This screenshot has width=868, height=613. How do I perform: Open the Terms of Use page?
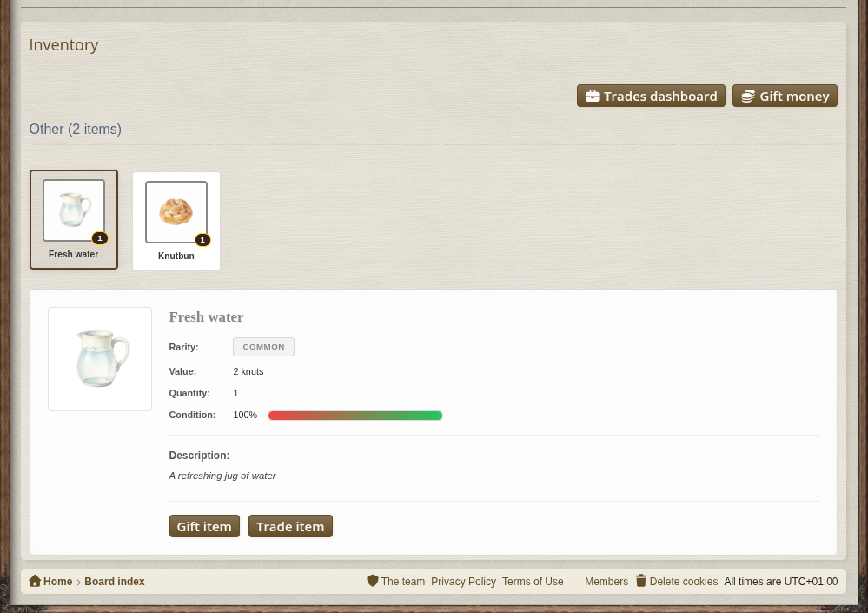pyautogui.click(x=533, y=582)
